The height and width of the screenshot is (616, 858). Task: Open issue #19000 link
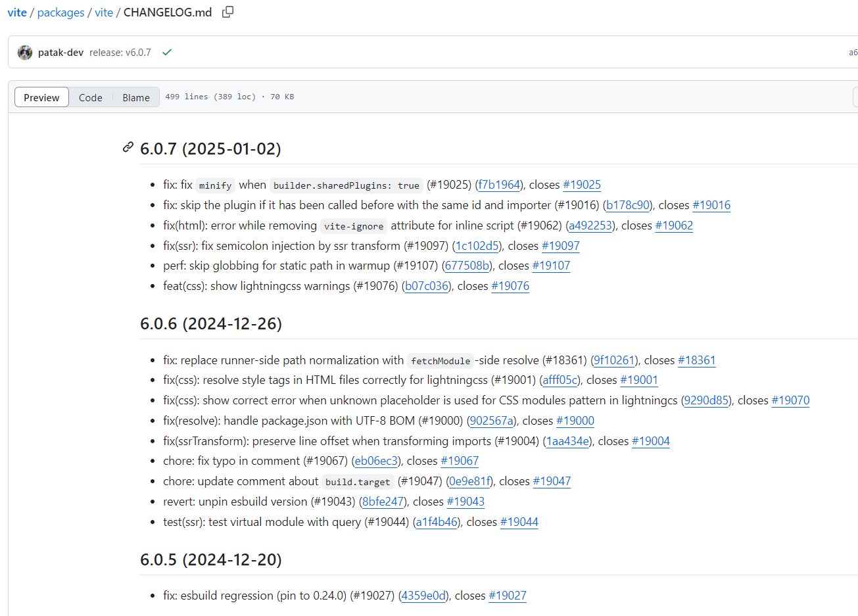click(575, 421)
